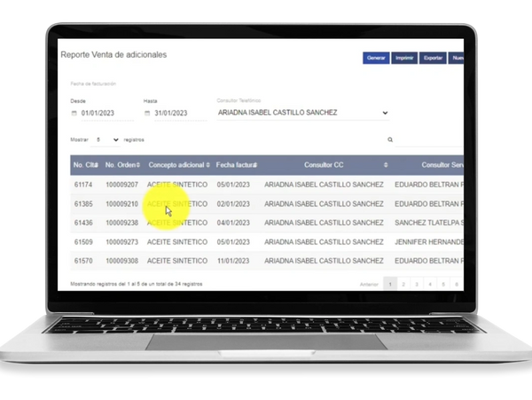Expand the Mostrar registros count selector
Image resolution: width=532 pixels, height=400 pixels.
[x=107, y=140]
